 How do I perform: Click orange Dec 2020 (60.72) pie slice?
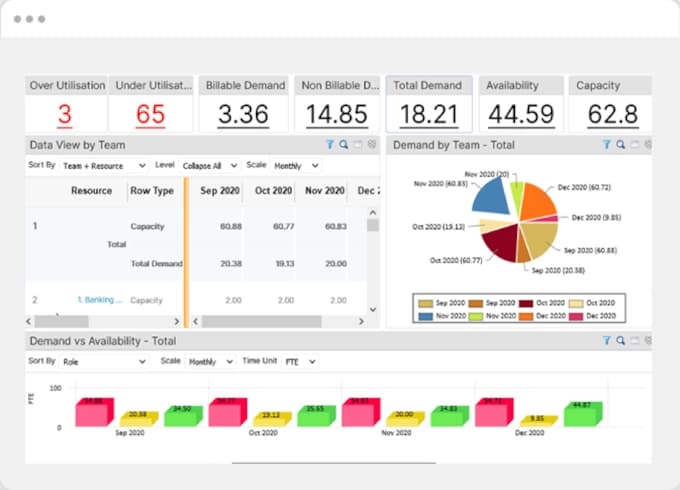point(536,202)
